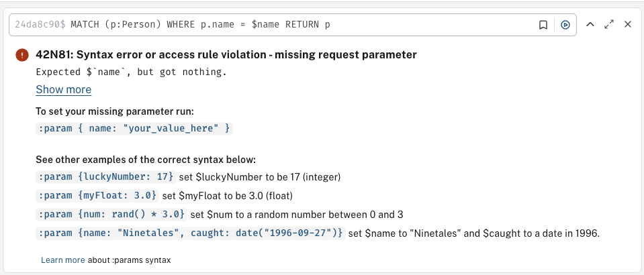
Task: Collapse the result frame with the chevron
Action: click(x=590, y=25)
